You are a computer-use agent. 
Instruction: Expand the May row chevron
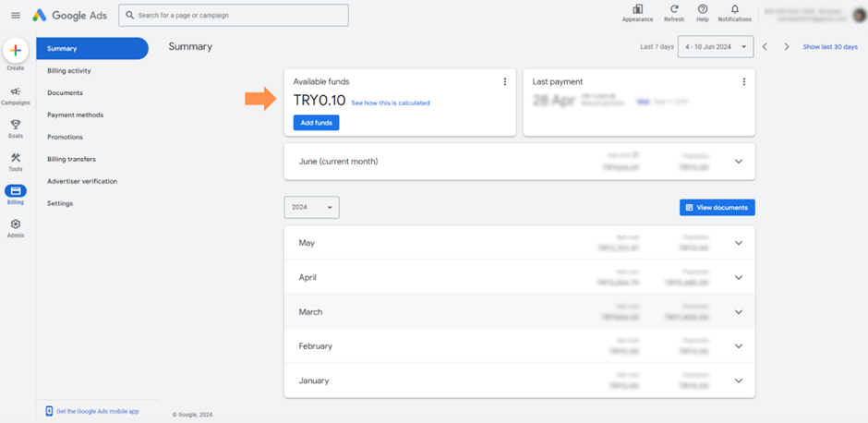pos(739,243)
